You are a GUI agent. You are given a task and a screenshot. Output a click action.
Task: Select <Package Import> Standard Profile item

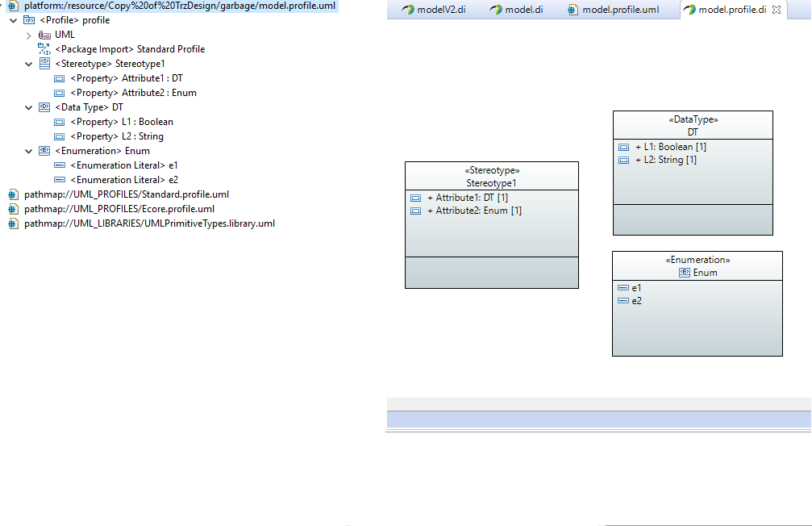(130, 50)
